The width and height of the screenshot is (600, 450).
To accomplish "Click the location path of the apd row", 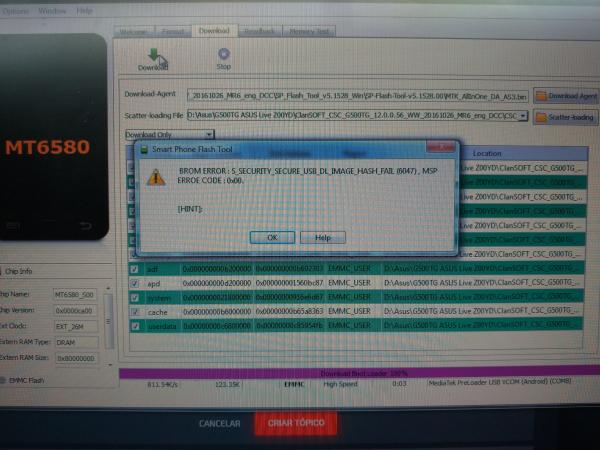I will tap(483, 282).
